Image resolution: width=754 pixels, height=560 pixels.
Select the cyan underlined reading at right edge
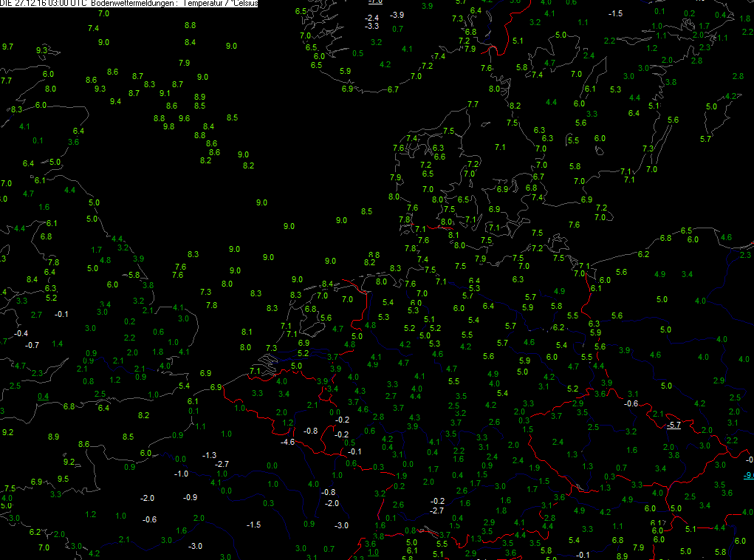click(749, 475)
